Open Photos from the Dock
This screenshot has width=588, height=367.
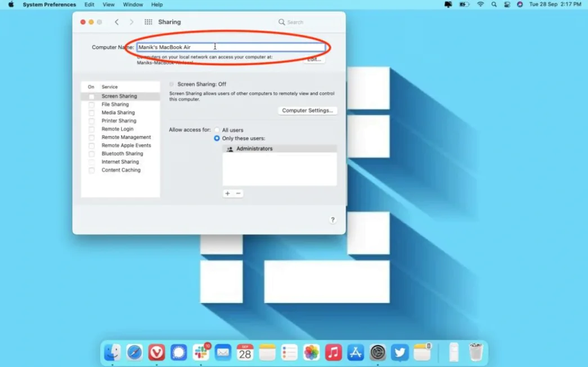pos(311,352)
